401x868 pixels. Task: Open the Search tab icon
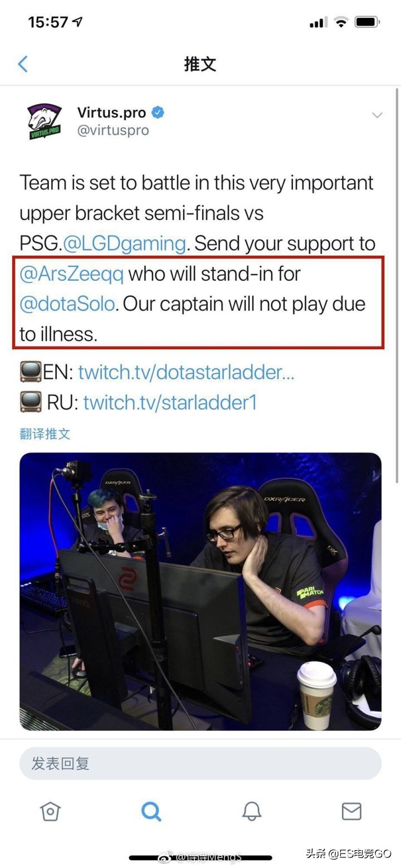[151, 811]
